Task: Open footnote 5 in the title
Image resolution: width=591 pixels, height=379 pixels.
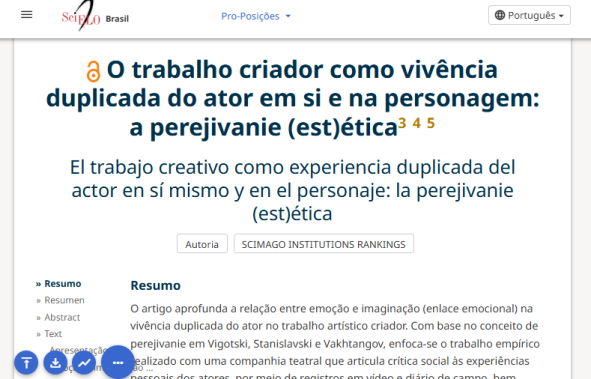Action: [x=431, y=123]
